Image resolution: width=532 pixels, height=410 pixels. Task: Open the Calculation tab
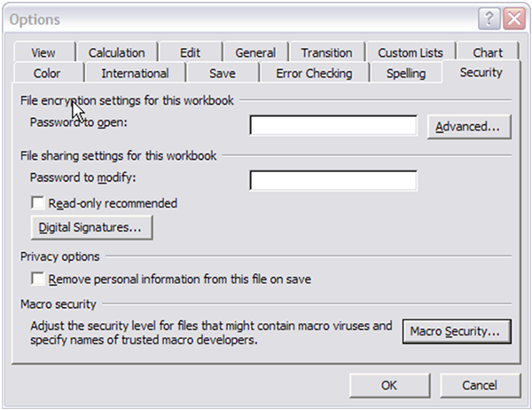click(x=116, y=53)
